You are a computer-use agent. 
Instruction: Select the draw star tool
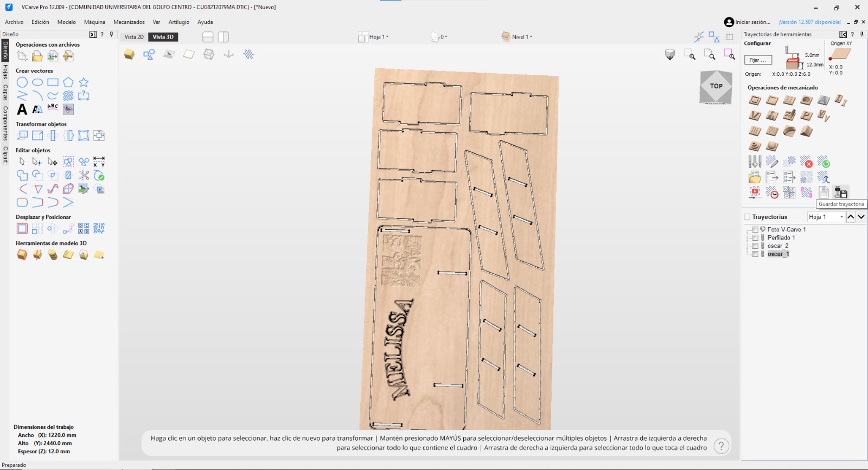point(84,82)
